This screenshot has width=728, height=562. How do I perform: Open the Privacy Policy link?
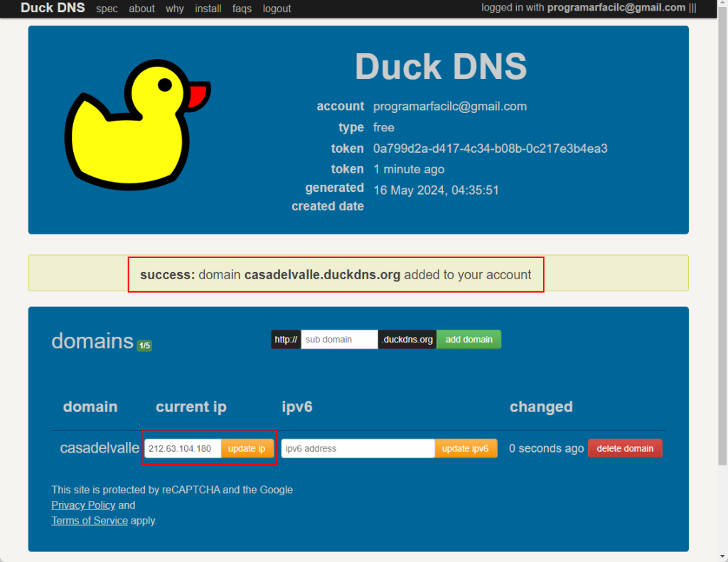pos(83,505)
